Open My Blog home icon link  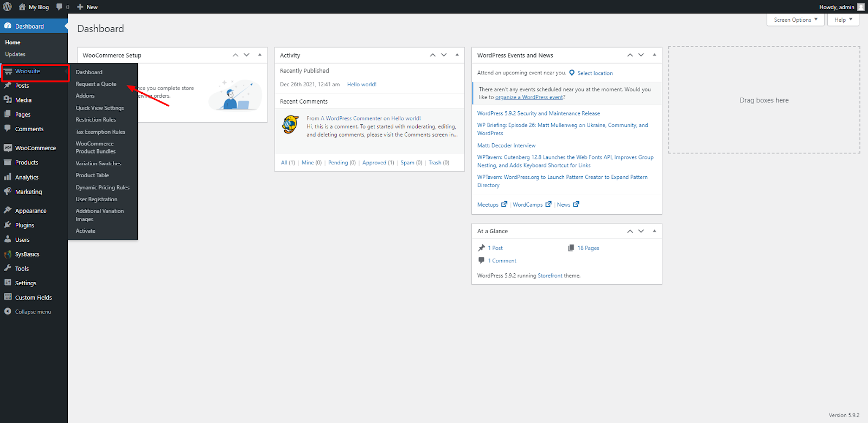tap(22, 7)
